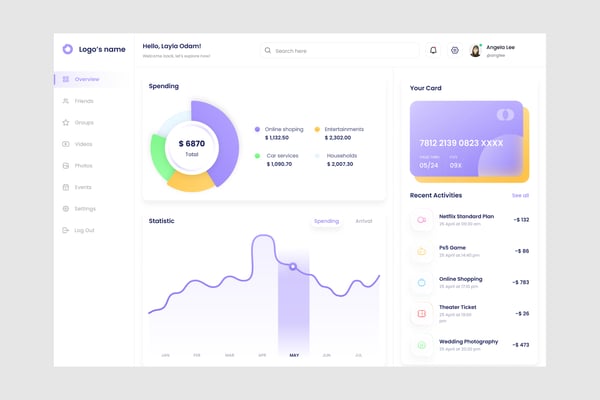Click the purple donut chart segment
Screen dimensions: 600x400
tap(226, 142)
